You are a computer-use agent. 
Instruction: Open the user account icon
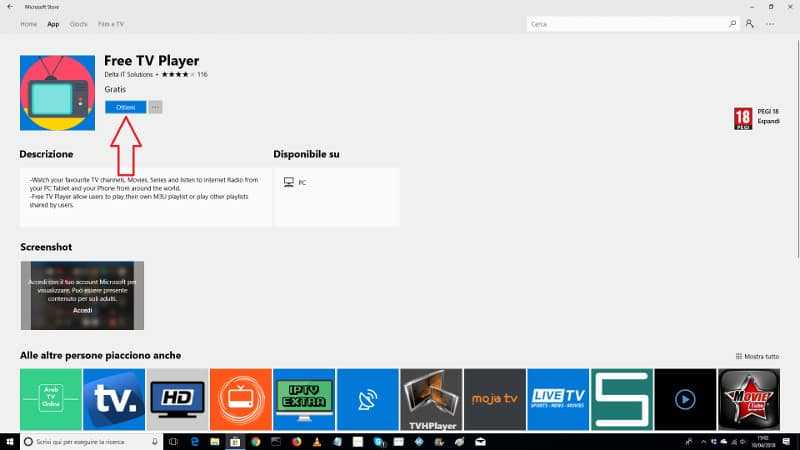pos(749,24)
